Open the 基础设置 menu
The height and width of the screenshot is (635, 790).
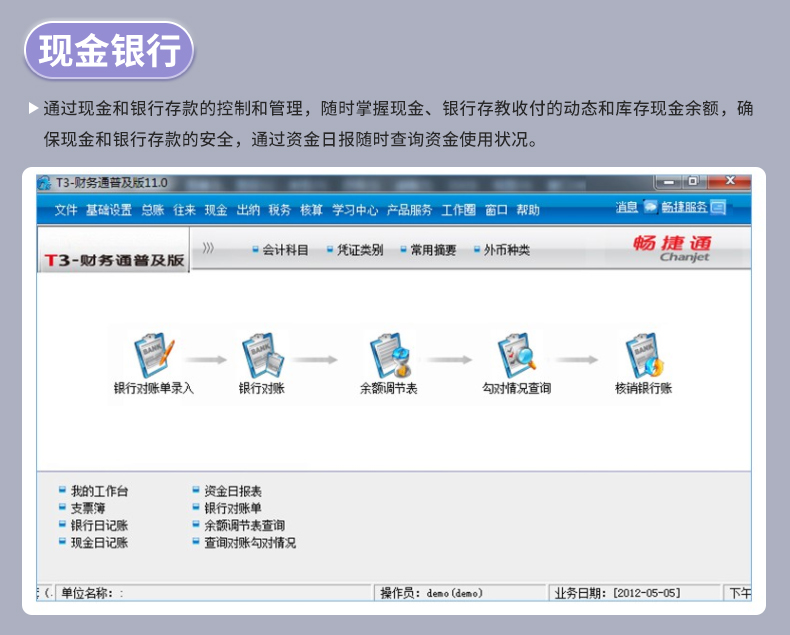coord(109,210)
